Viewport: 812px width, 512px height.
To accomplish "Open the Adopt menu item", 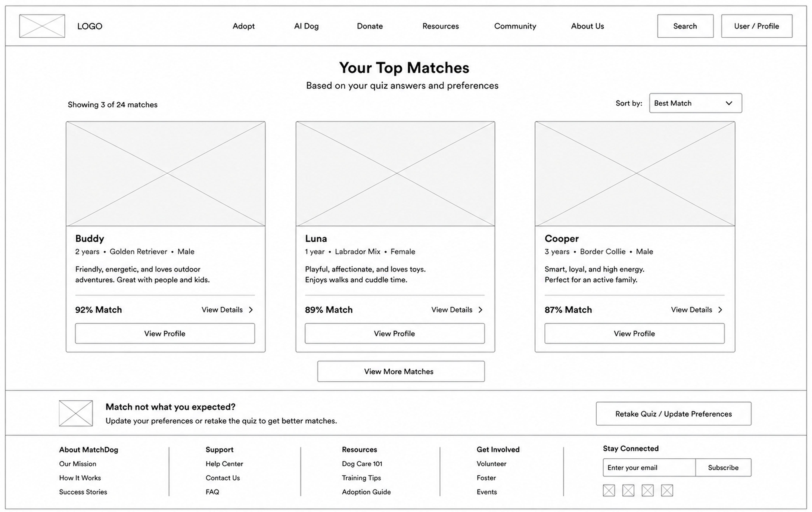I will (x=243, y=26).
